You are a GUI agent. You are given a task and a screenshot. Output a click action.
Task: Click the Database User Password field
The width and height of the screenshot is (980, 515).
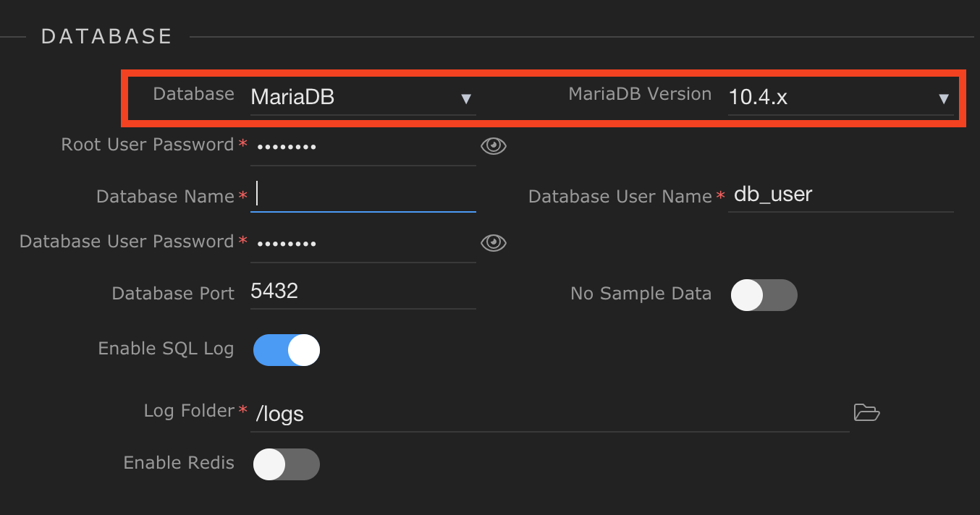[362, 243]
